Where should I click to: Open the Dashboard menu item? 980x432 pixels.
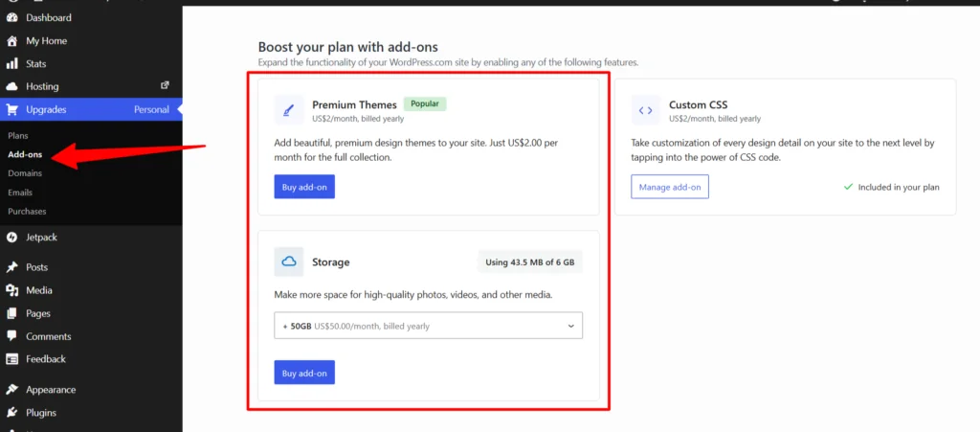point(91,17)
